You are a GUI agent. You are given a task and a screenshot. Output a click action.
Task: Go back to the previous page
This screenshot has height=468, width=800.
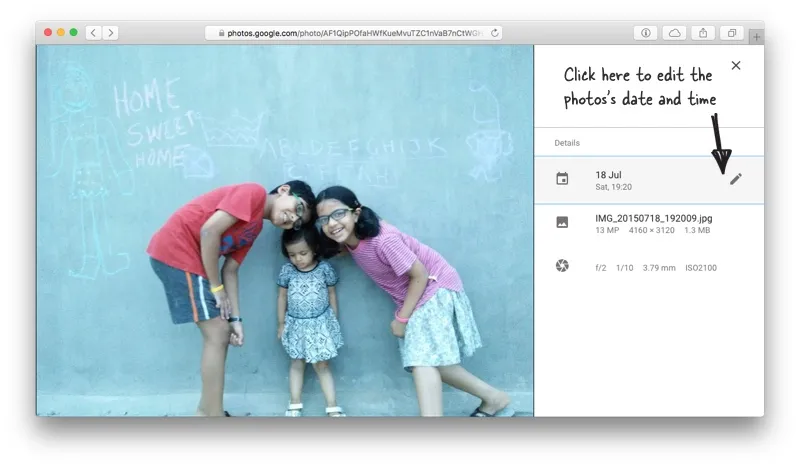93,33
